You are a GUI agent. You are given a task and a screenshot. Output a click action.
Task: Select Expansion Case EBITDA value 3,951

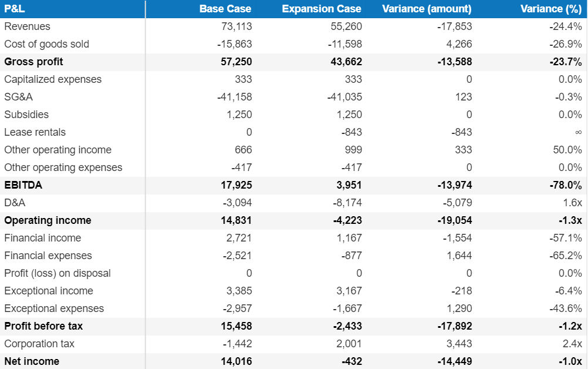349,185
